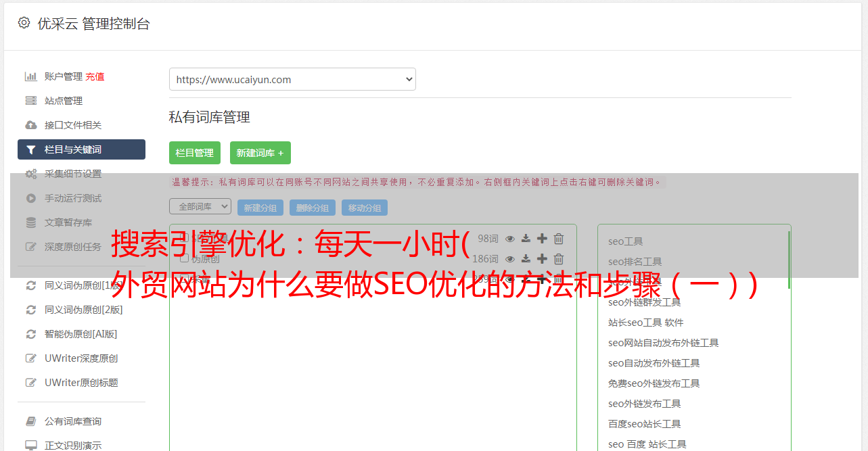
Task: Click the 优采云 管理控制台 title
Action: click(93, 24)
